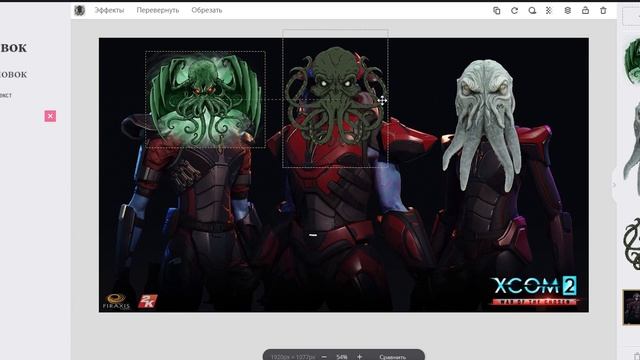Select the center Cthulhu mask layer on canvas

(x=335, y=98)
